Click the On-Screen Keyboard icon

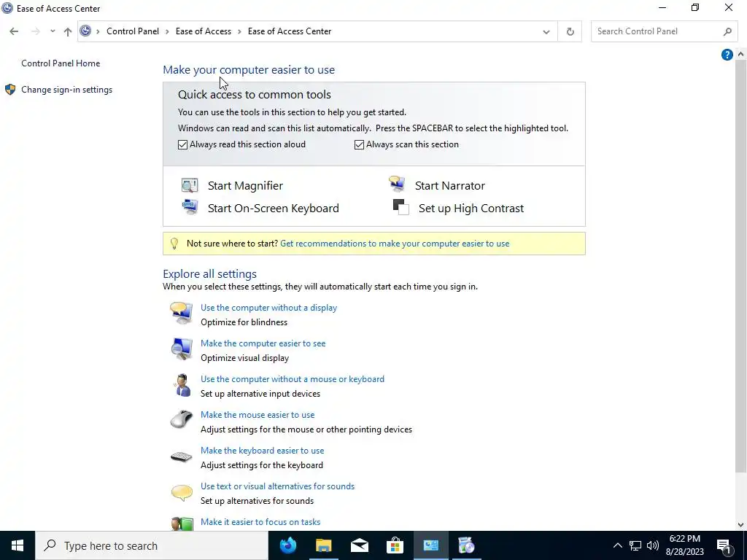[190, 207]
